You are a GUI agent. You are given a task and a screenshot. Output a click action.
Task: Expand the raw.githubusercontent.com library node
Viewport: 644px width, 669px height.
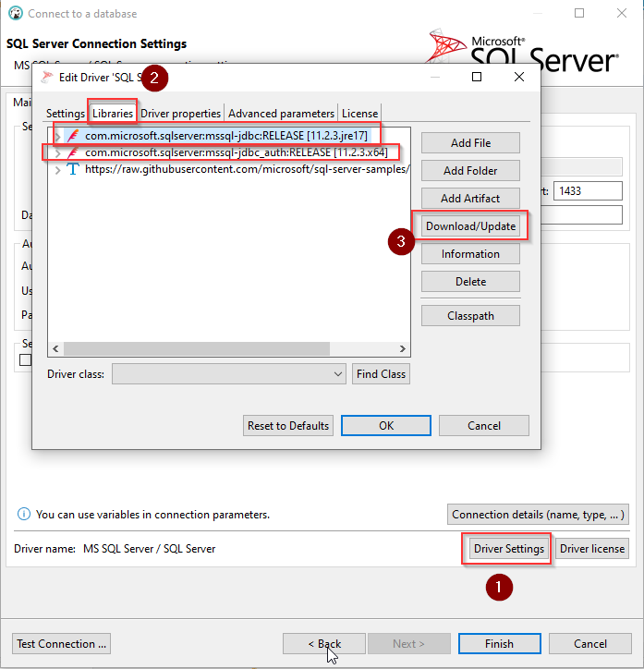[57, 170]
